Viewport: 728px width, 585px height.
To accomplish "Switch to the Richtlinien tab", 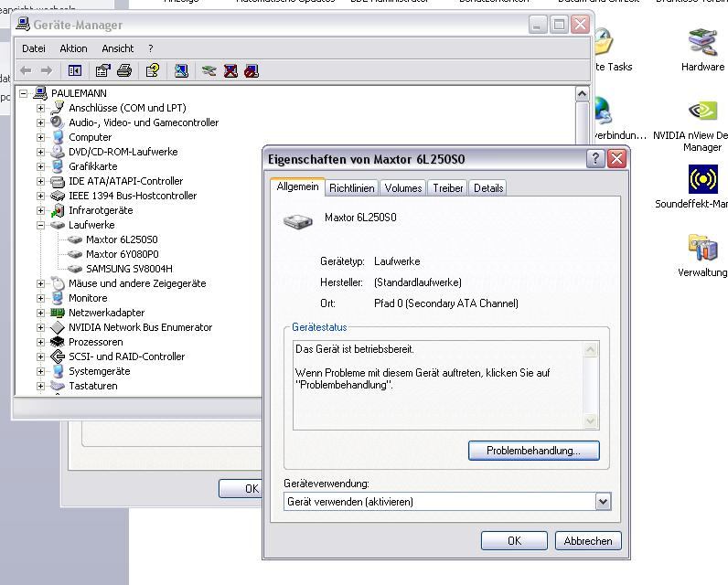I will click(x=351, y=188).
